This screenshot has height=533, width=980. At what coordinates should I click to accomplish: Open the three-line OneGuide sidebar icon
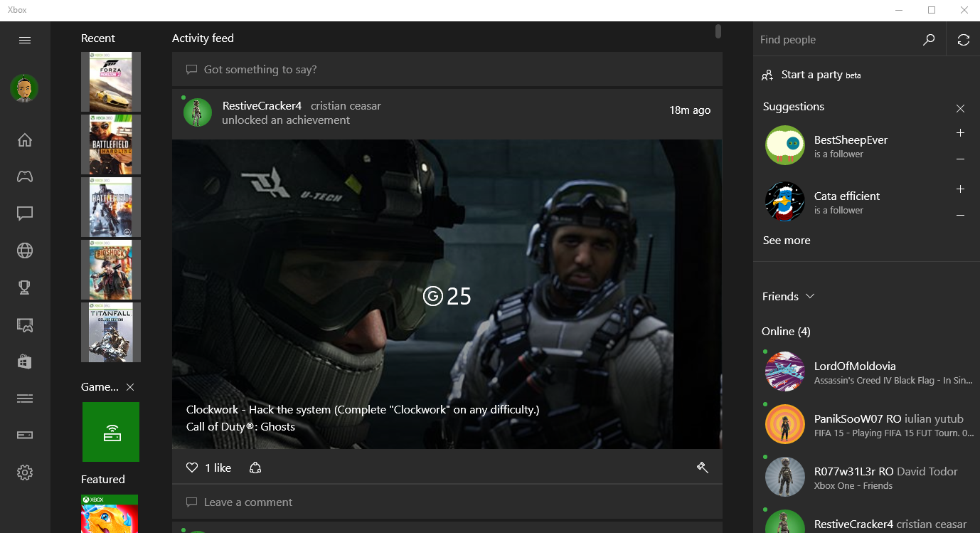click(25, 399)
